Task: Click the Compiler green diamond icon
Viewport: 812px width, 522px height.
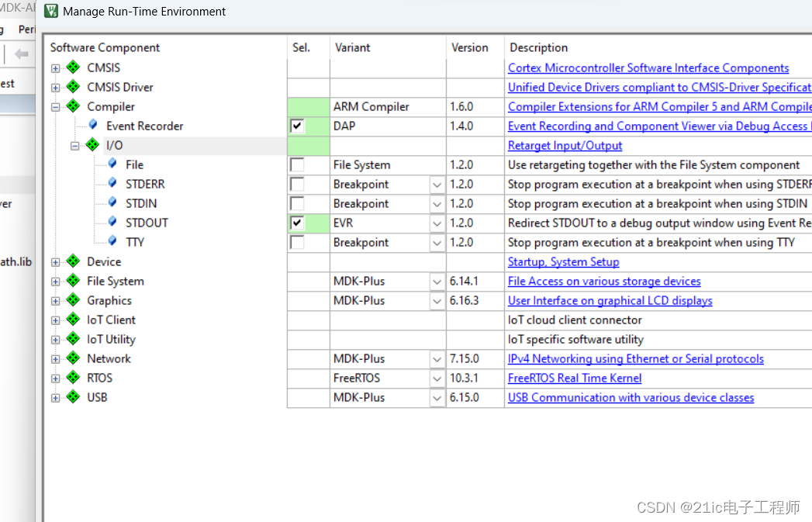Action: [x=74, y=106]
